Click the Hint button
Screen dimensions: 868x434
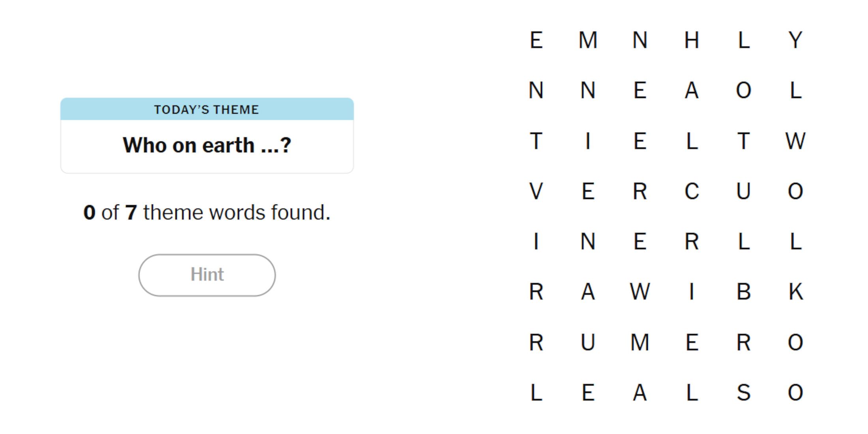click(x=207, y=275)
